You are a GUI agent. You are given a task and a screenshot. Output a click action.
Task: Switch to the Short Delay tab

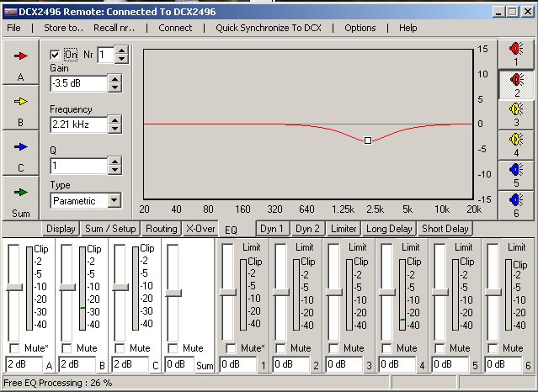pos(445,229)
